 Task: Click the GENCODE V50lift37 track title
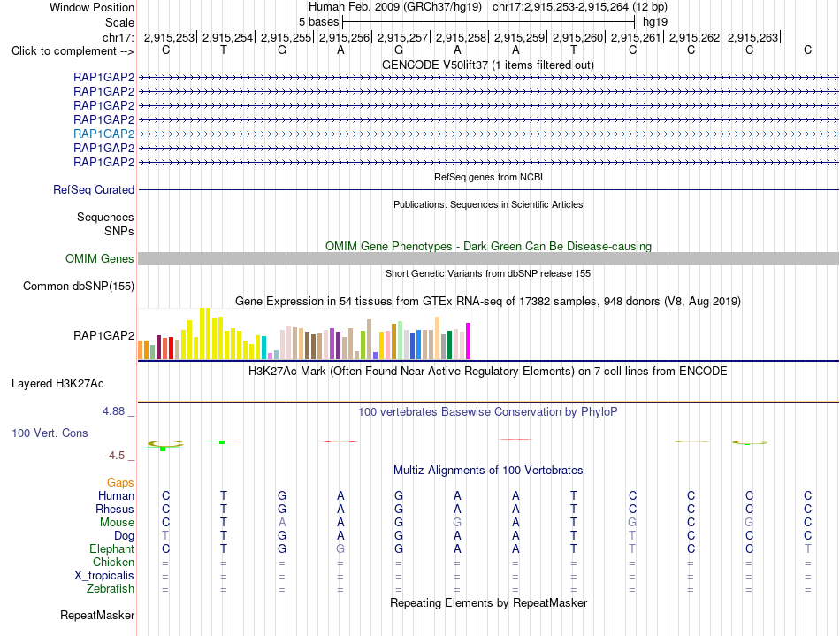[x=488, y=65]
